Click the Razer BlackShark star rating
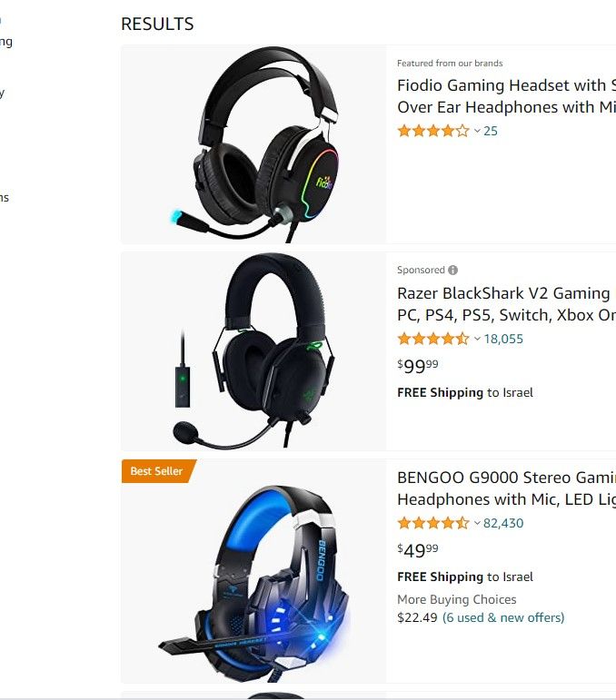Screen dimensions: 616x700 [433, 339]
